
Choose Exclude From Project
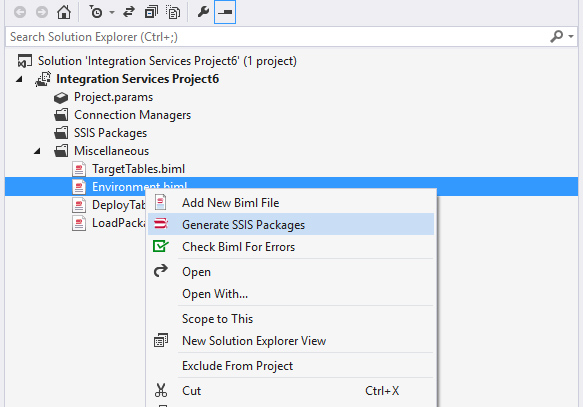click(291, 366)
